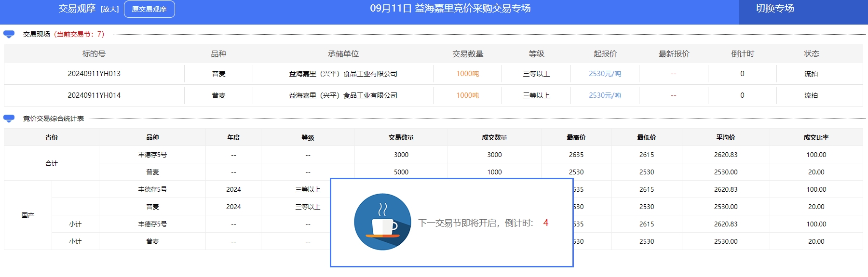Click the 下一交易节即将开启 countdown message
The image size is (868, 277).
click(x=475, y=223)
